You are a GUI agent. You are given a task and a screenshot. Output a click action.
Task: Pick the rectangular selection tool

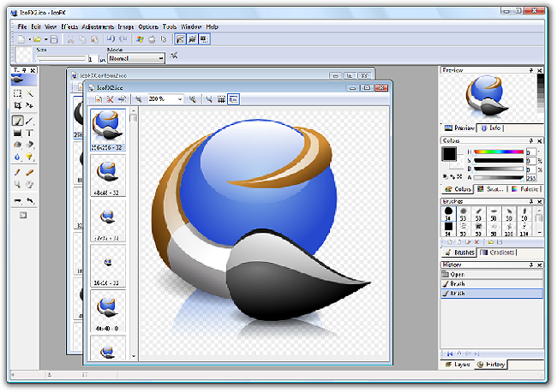(x=17, y=94)
